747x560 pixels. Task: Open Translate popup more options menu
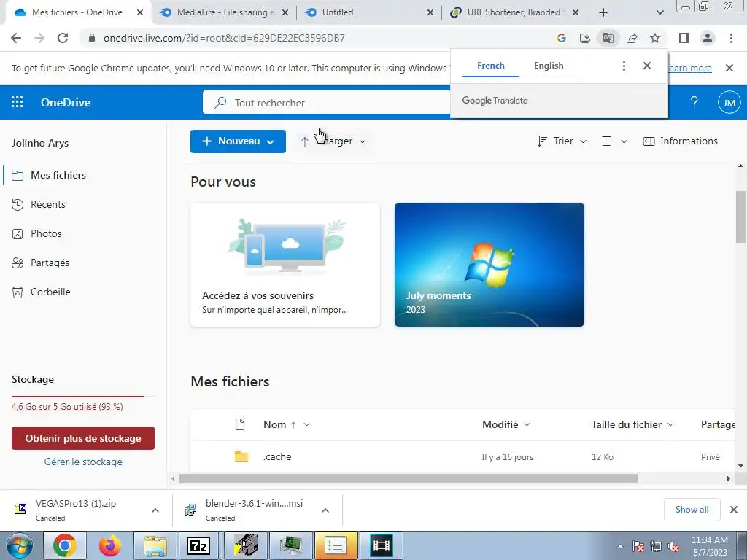pyautogui.click(x=624, y=66)
